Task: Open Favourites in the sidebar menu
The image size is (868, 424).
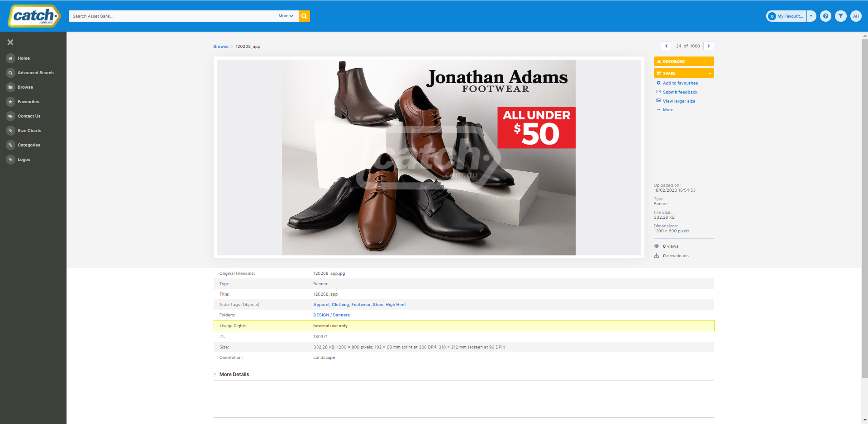Action: coord(29,102)
